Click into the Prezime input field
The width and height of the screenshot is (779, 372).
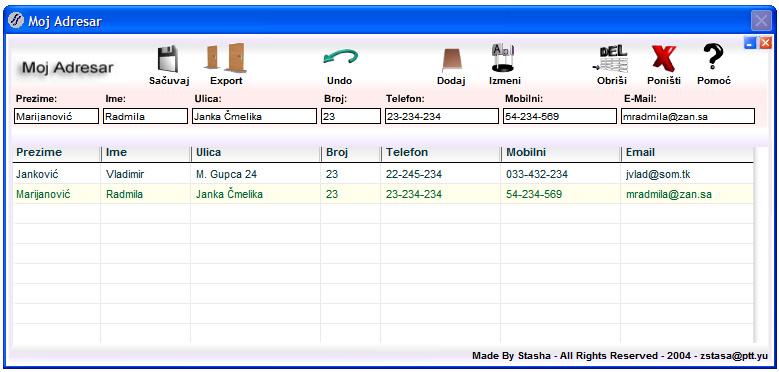click(x=57, y=116)
